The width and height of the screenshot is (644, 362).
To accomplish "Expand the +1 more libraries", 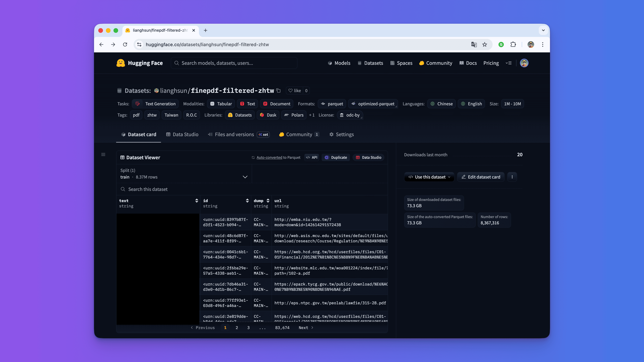I will (x=311, y=115).
